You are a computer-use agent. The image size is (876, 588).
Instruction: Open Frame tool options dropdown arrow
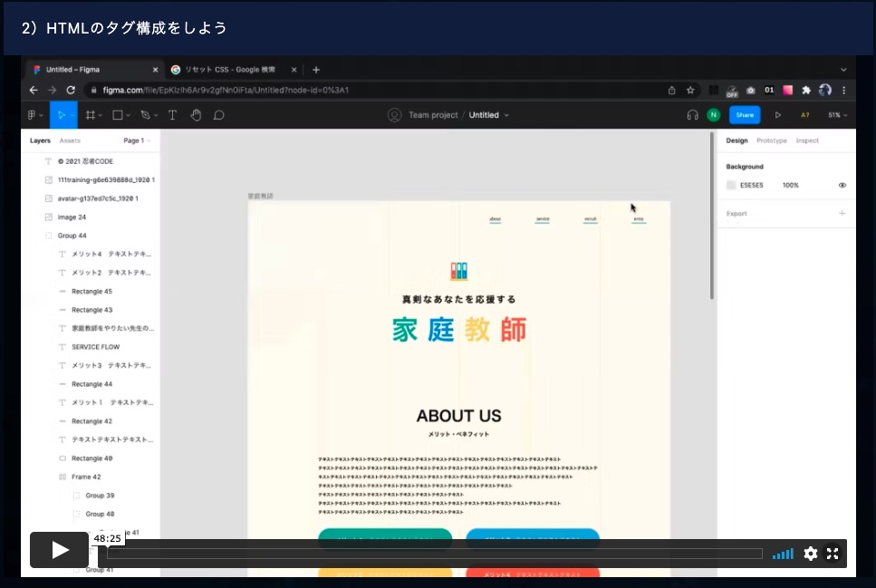coord(100,116)
